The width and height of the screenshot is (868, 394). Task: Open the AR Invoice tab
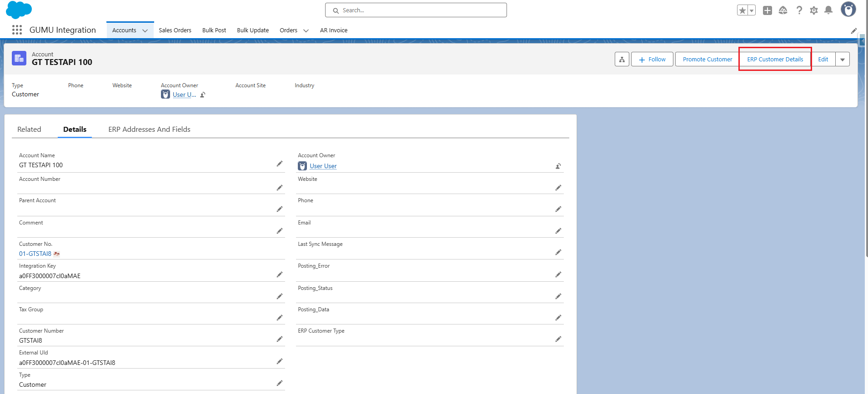pyautogui.click(x=334, y=30)
